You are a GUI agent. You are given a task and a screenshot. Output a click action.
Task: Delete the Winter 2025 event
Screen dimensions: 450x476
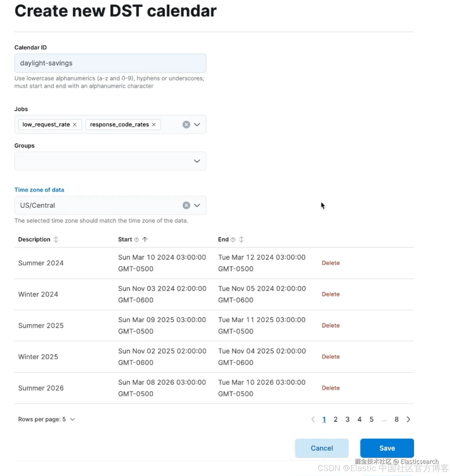331,357
